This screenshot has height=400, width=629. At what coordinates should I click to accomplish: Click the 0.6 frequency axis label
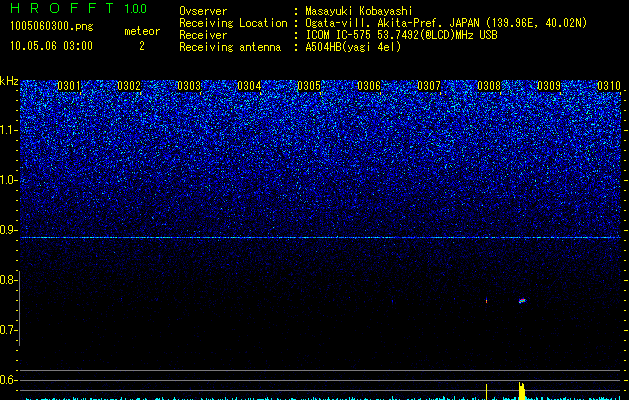(x=7, y=380)
